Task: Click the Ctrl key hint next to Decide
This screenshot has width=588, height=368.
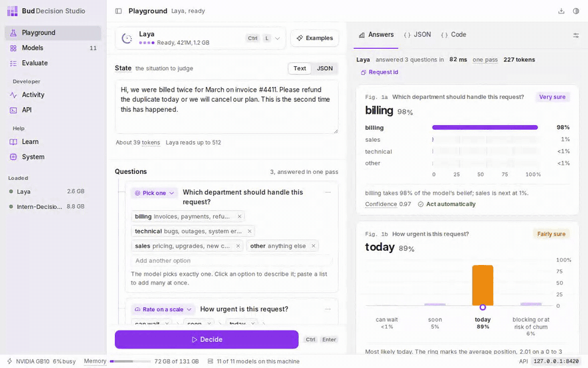Action: tap(310, 339)
